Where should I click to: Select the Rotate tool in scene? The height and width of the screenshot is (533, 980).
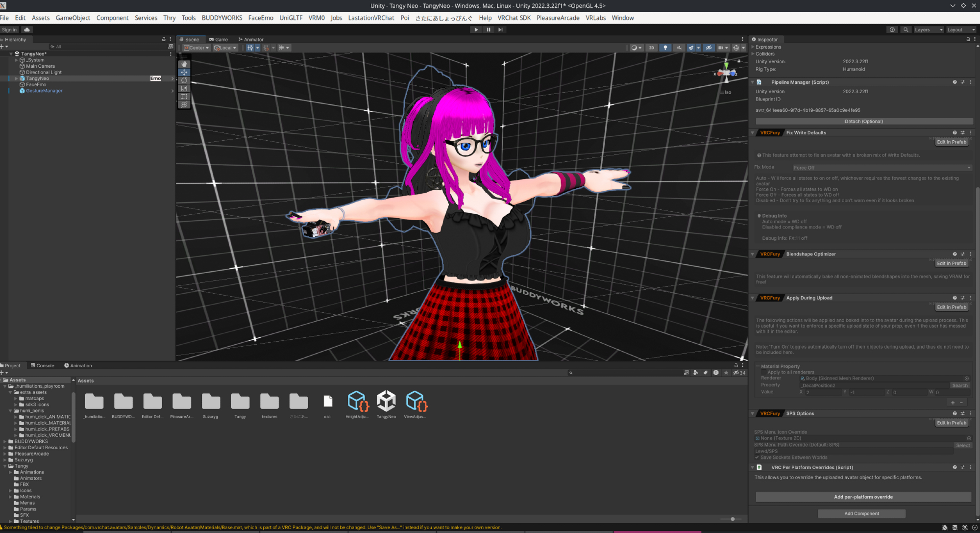click(x=184, y=80)
